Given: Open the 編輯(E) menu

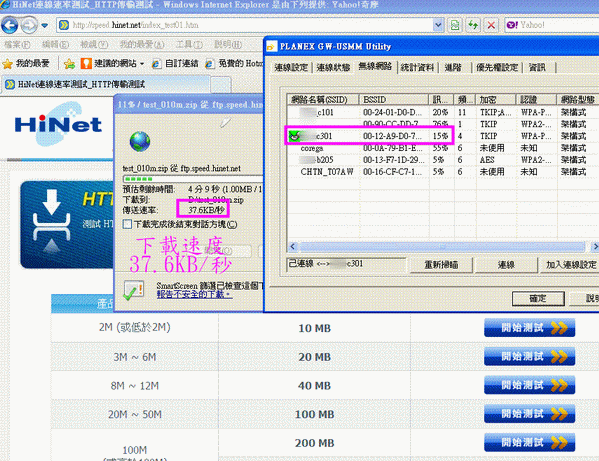Looking at the screenshot, I should pos(55,44).
